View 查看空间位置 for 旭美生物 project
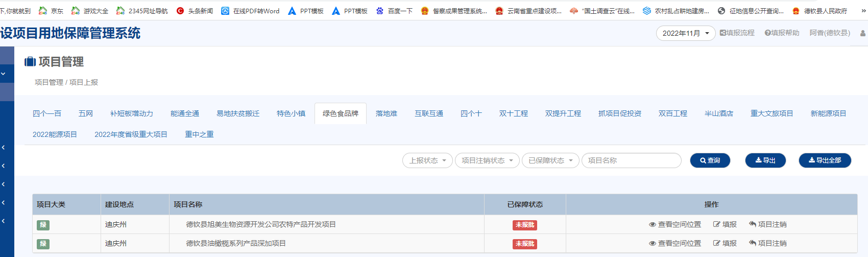Viewport: 868px width, 257px height. (x=674, y=224)
